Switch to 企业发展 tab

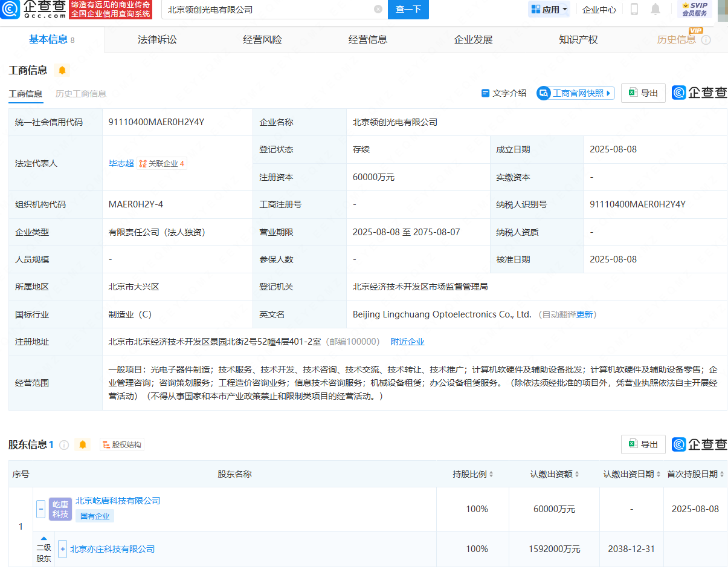473,40
